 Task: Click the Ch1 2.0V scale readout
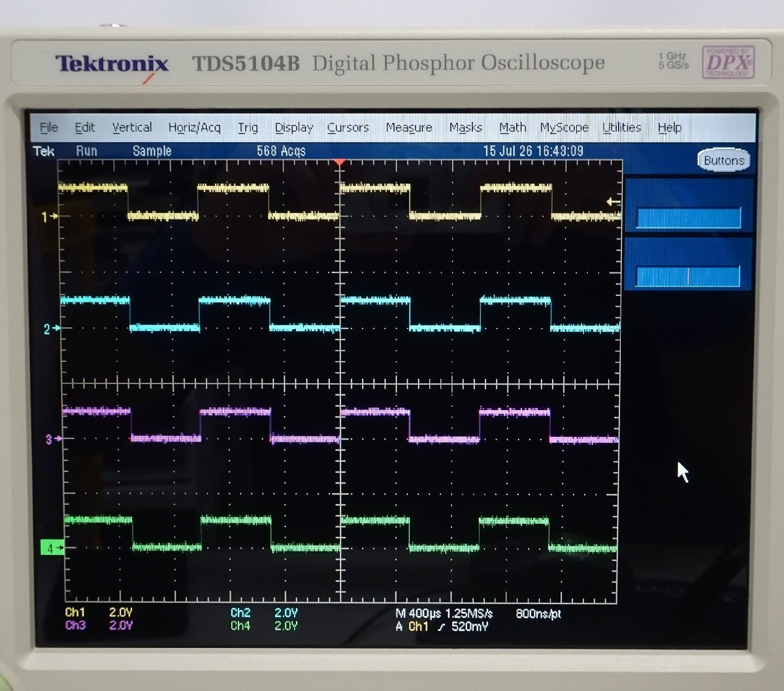99,613
